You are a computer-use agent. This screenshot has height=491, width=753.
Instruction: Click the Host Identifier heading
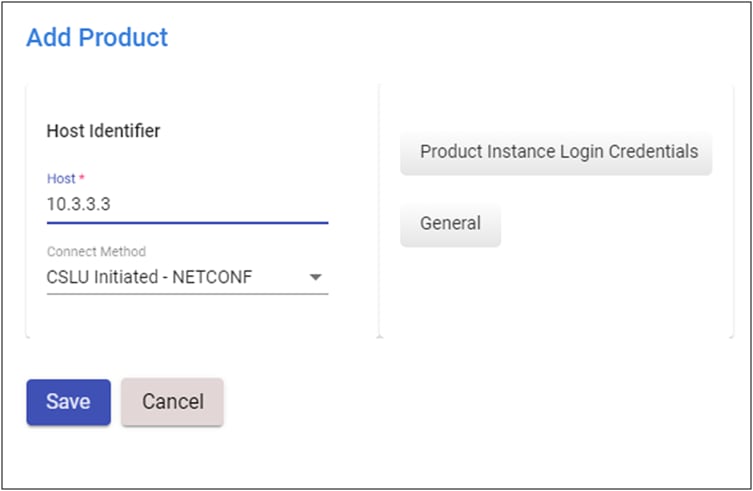pos(103,131)
